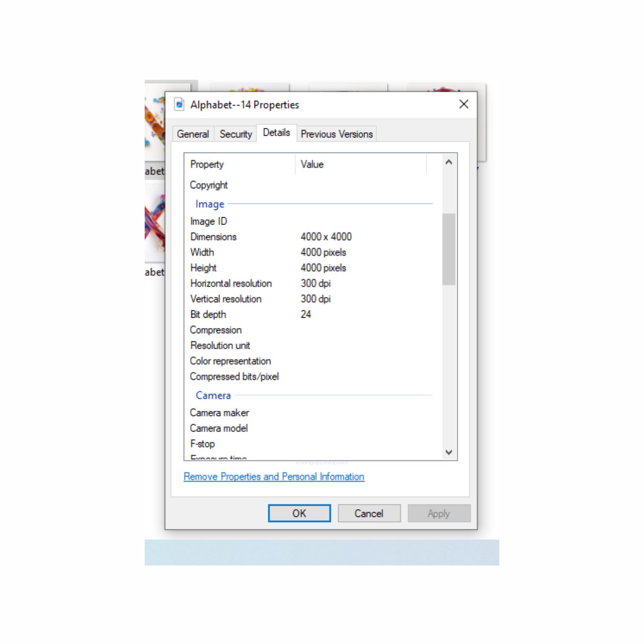Open the Previous Versions tab
Viewport: 644px width, 644px height.
coord(337,134)
